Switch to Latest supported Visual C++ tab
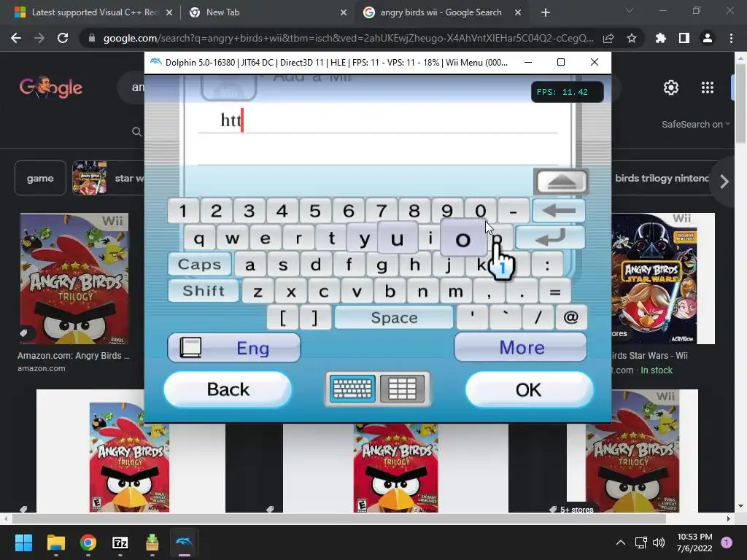The height and width of the screenshot is (560, 747). pos(94,12)
